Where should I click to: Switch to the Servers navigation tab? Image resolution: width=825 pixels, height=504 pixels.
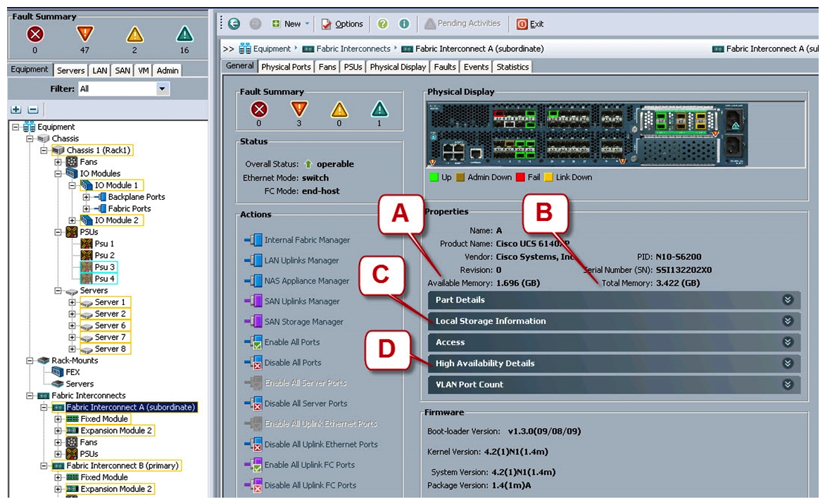point(70,70)
